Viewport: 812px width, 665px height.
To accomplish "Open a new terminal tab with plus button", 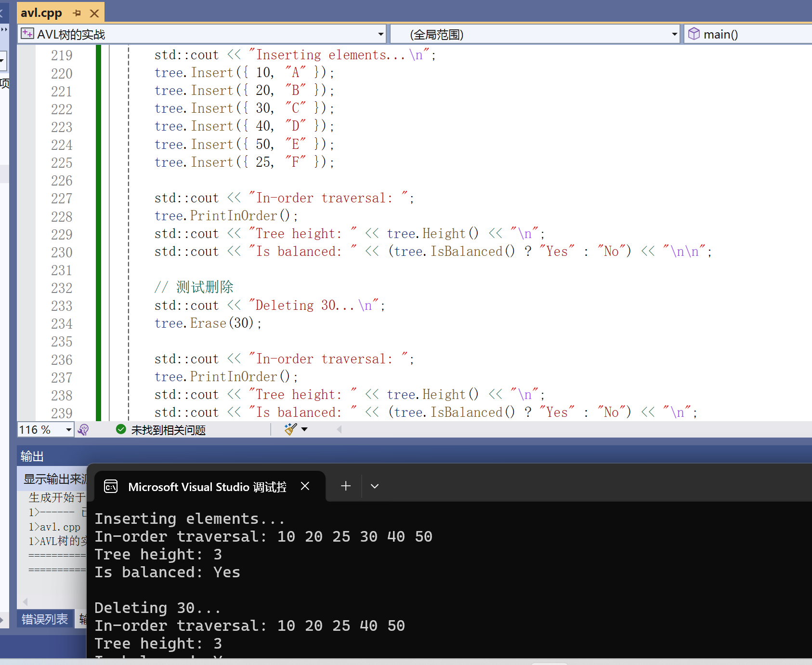I will (345, 486).
